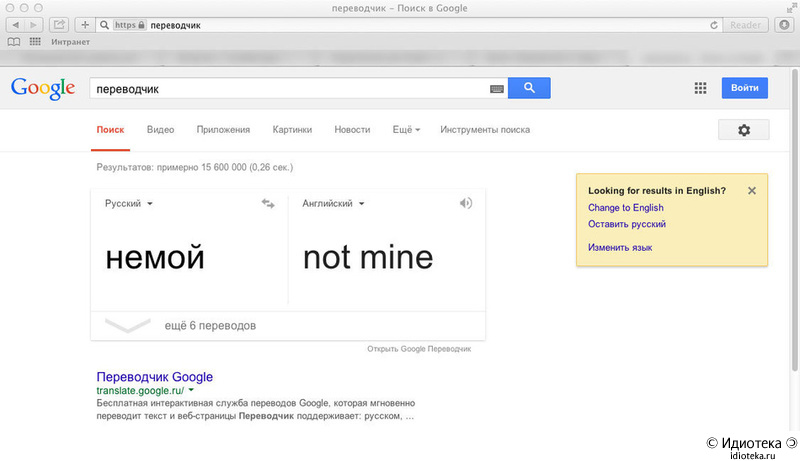
Task: Open Safari Top Sites grid icon
Action: coord(35,42)
